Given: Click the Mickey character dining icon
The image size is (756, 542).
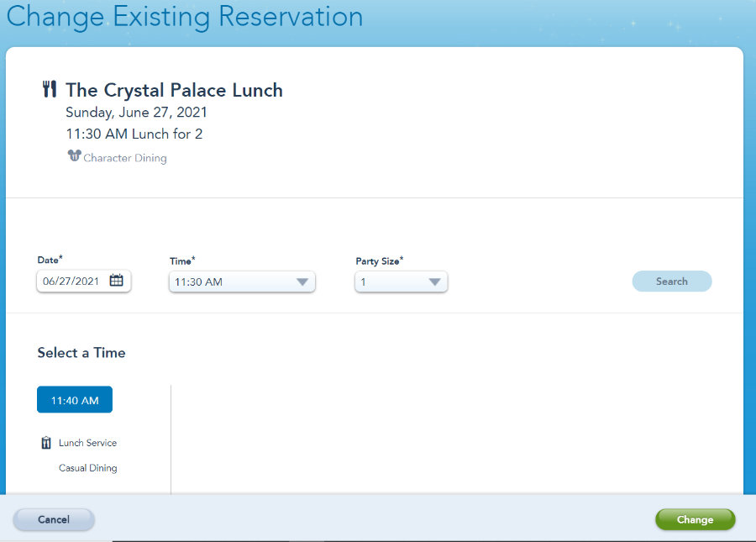Looking at the screenshot, I should tap(74, 156).
